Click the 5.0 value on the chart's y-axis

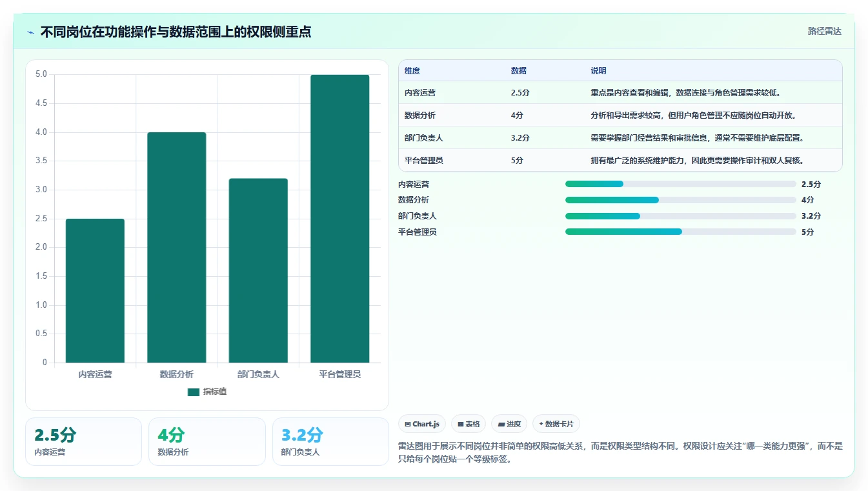click(41, 74)
